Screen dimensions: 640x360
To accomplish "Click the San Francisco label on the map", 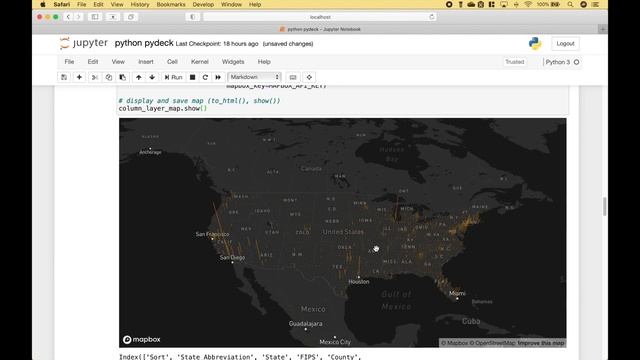I will (212, 234).
